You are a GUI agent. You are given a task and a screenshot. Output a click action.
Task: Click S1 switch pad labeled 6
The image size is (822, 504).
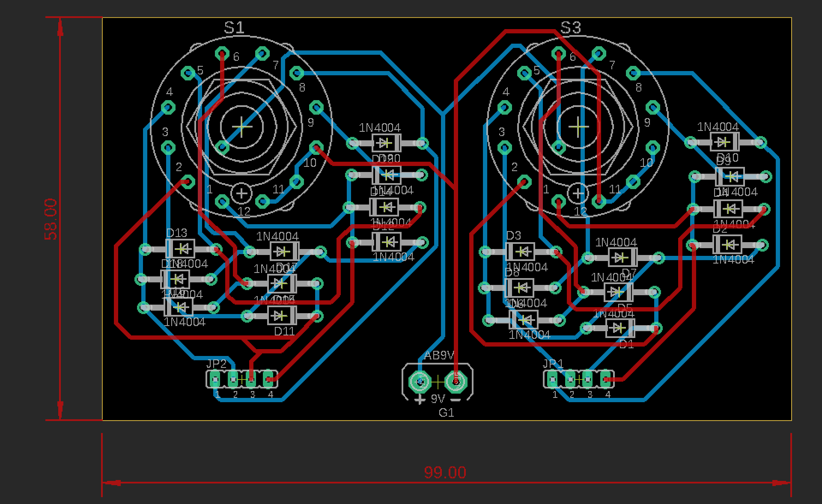[x=222, y=53]
